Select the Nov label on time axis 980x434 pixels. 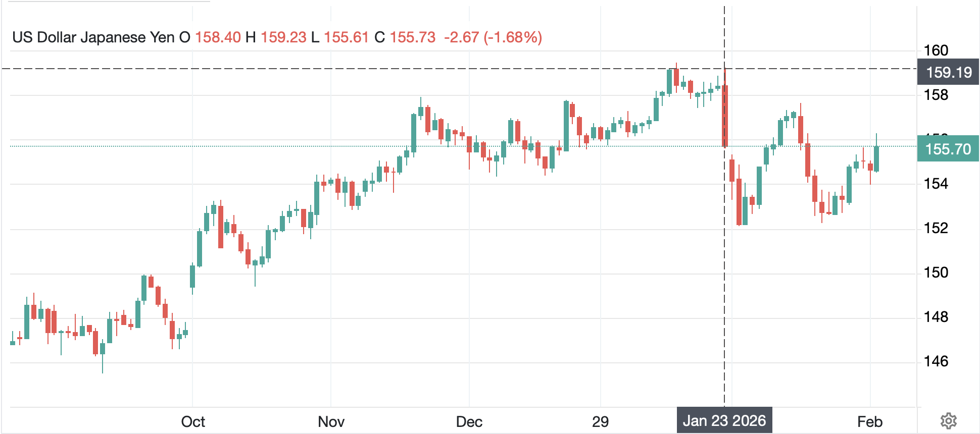tap(331, 421)
